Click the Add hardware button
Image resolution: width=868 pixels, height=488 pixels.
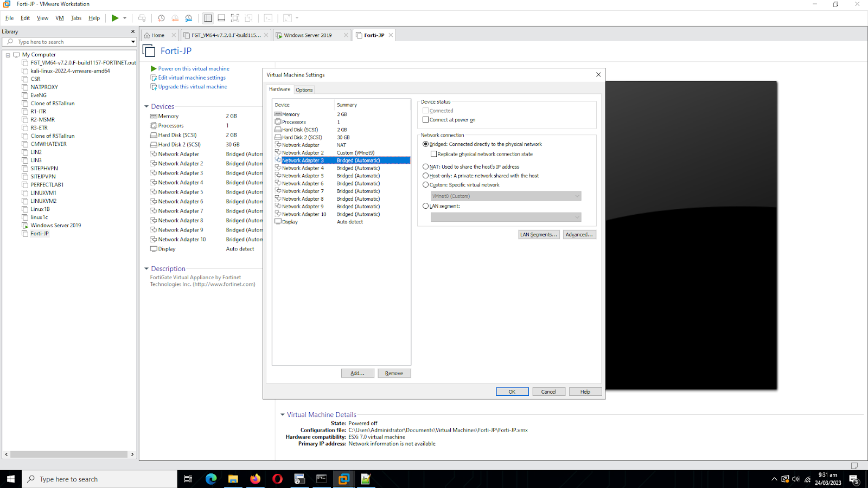(x=358, y=374)
